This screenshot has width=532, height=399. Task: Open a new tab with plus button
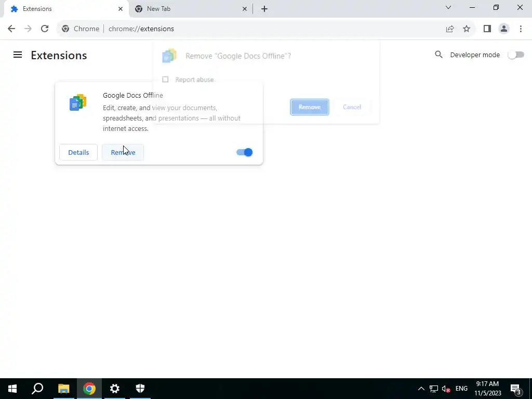tap(264, 9)
